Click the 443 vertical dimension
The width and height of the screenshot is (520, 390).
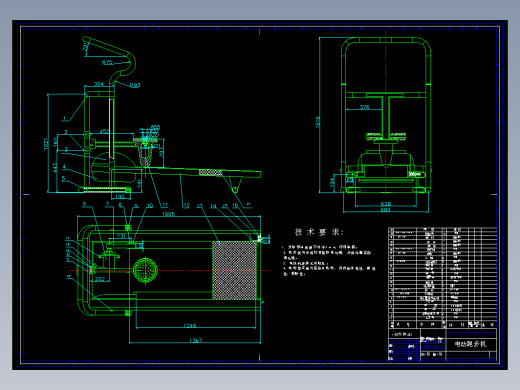tap(55, 168)
